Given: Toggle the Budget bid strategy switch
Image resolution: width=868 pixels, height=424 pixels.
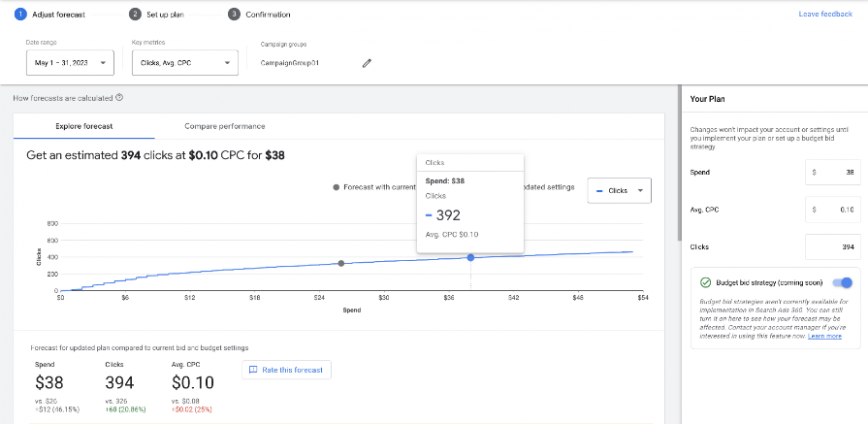Looking at the screenshot, I should click(842, 282).
